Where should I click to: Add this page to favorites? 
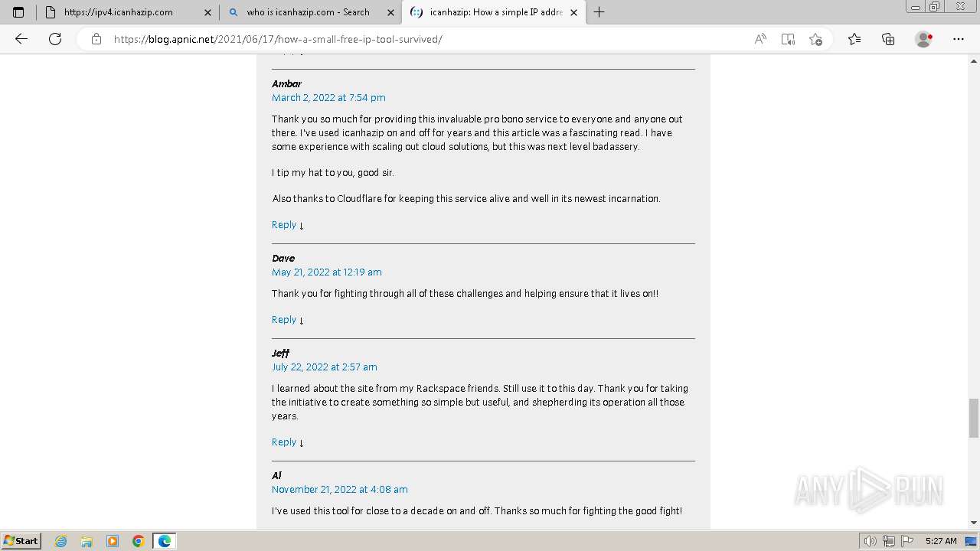pos(815,39)
